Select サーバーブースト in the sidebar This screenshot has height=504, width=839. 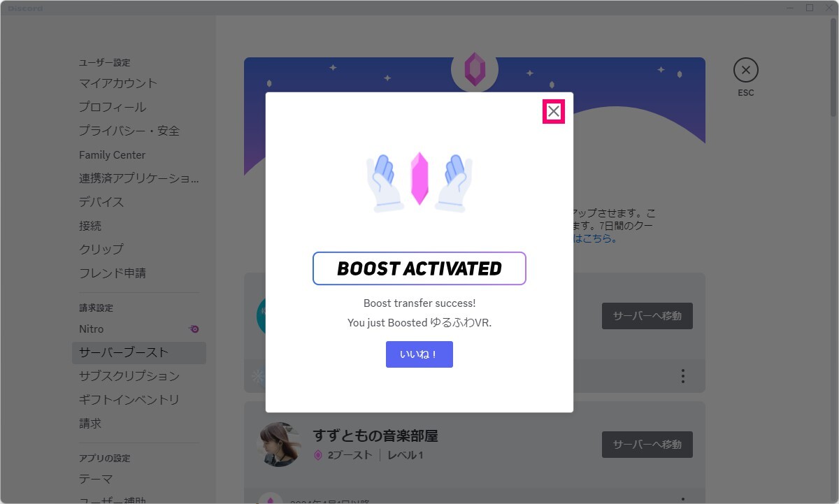pyautogui.click(x=139, y=352)
